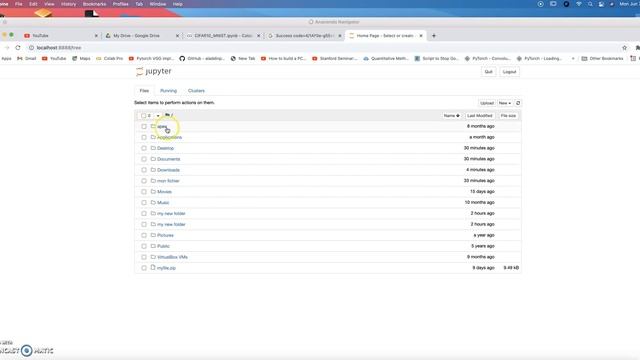
Task: Open the Desktop folder link
Action: [x=165, y=148]
